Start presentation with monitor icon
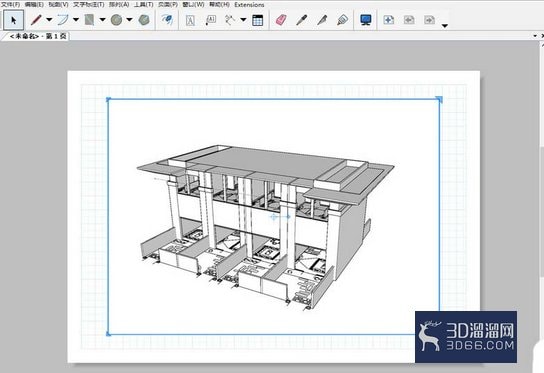This screenshot has height=373, width=544. pos(365,20)
